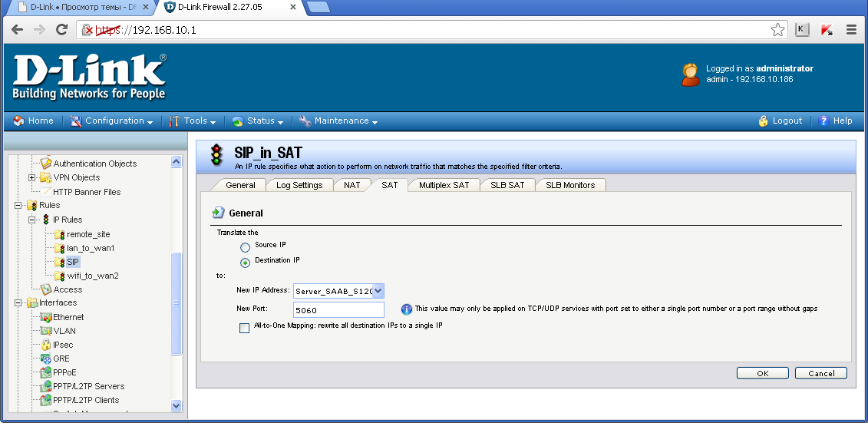Collapse the IP Rules tree node
This screenshot has height=423, width=868.
[31, 220]
